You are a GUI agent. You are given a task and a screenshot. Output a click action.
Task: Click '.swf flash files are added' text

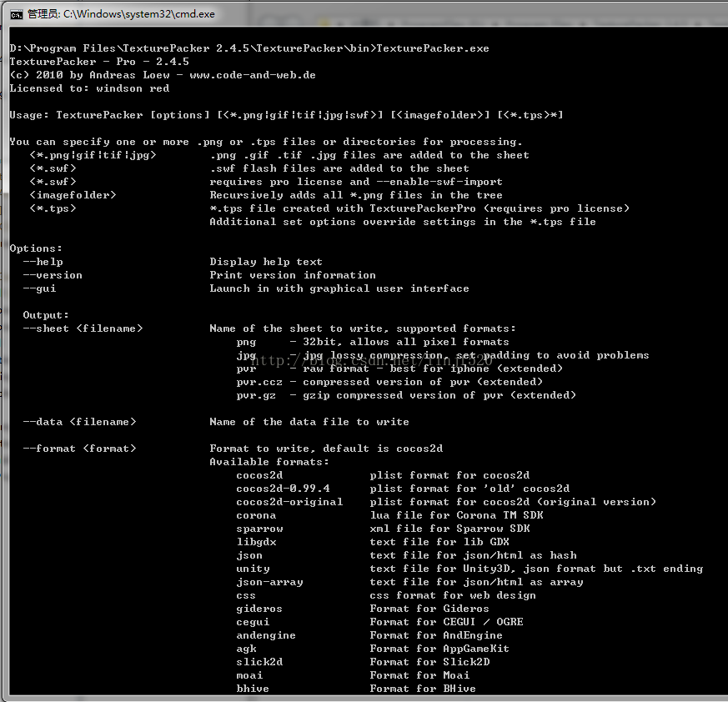coord(339,168)
